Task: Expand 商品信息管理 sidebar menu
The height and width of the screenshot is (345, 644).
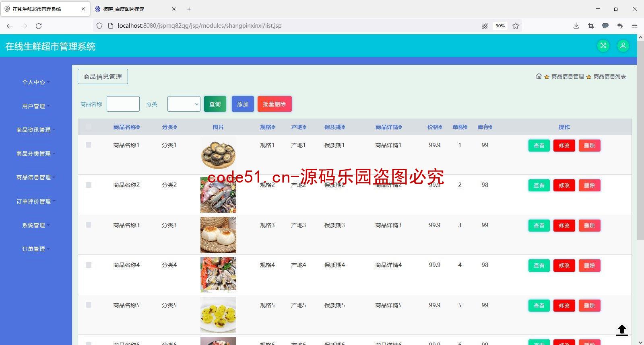Action: 36,177
